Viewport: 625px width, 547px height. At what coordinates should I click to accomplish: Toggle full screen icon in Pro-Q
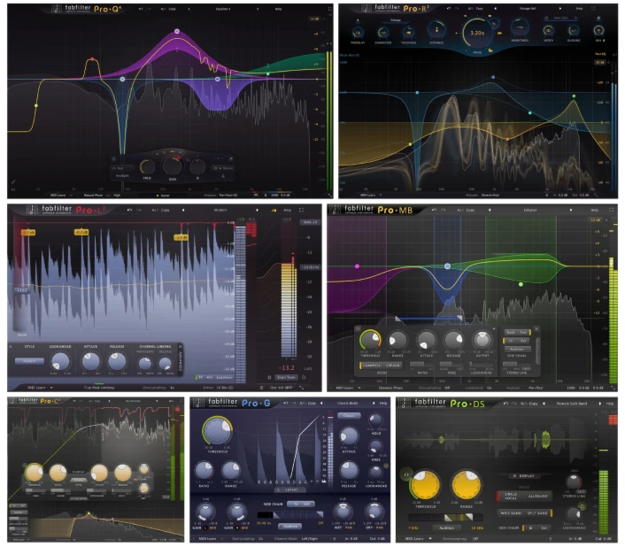tap(330, 9)
